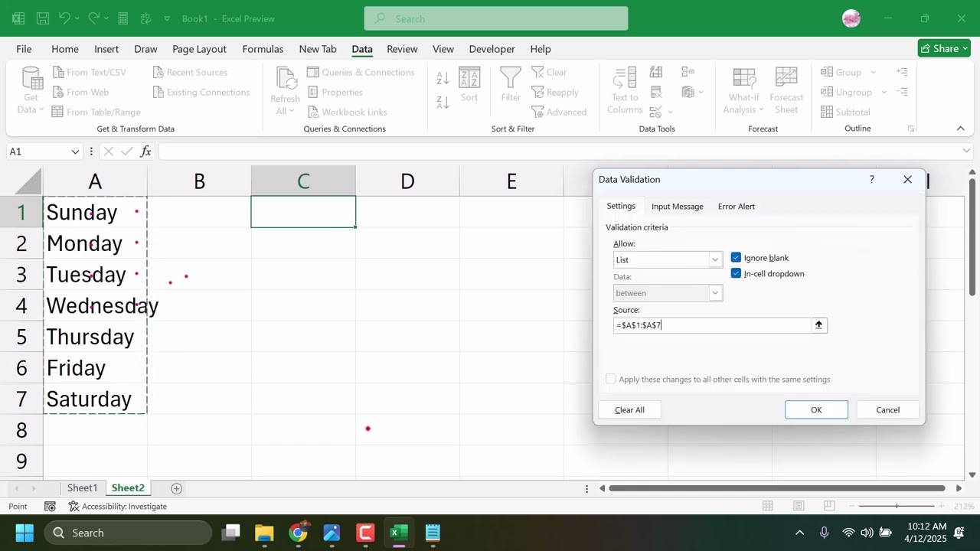Open What-If Analysis dropdown
This screenshot has width=980, height=551.
click(744, 90)
